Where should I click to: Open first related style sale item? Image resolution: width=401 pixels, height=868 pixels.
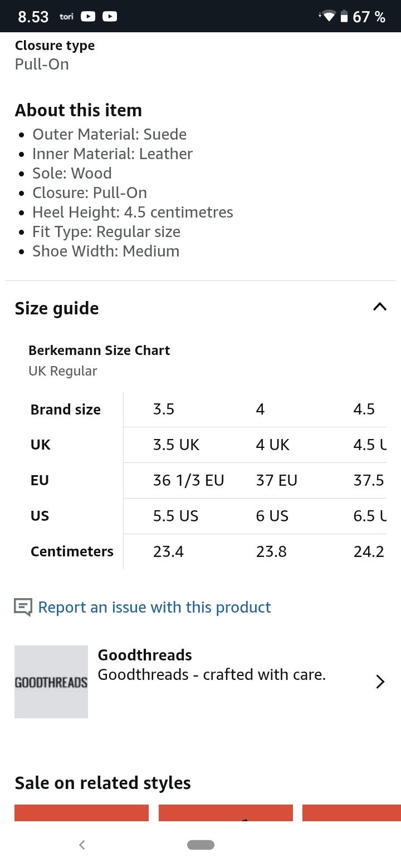81,812
